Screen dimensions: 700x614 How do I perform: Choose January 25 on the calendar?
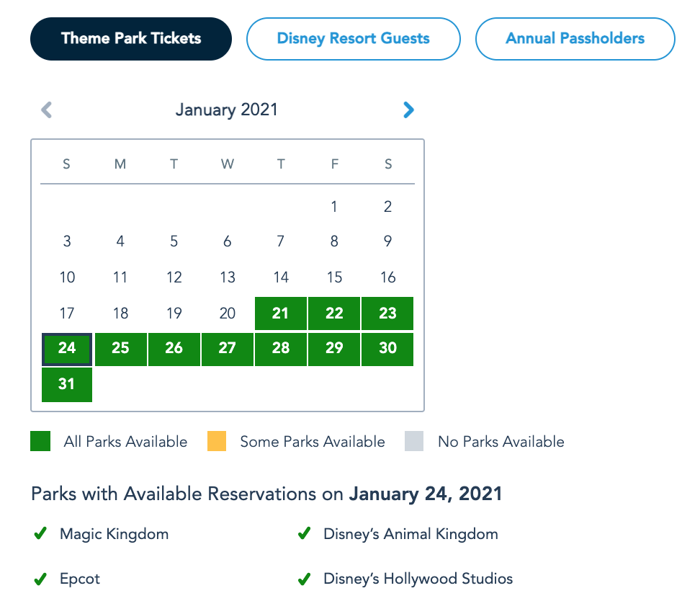tap(120, 349)
